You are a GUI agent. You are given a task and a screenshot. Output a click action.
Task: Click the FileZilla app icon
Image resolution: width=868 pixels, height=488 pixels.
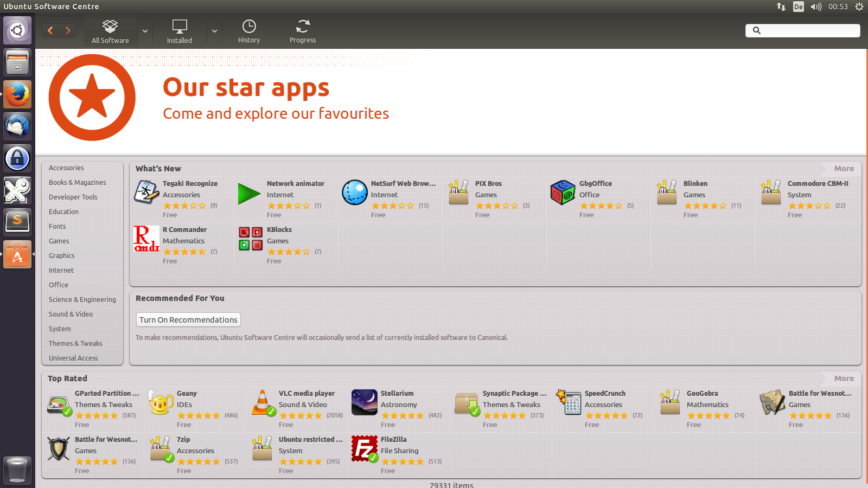(x=364, y=448)
